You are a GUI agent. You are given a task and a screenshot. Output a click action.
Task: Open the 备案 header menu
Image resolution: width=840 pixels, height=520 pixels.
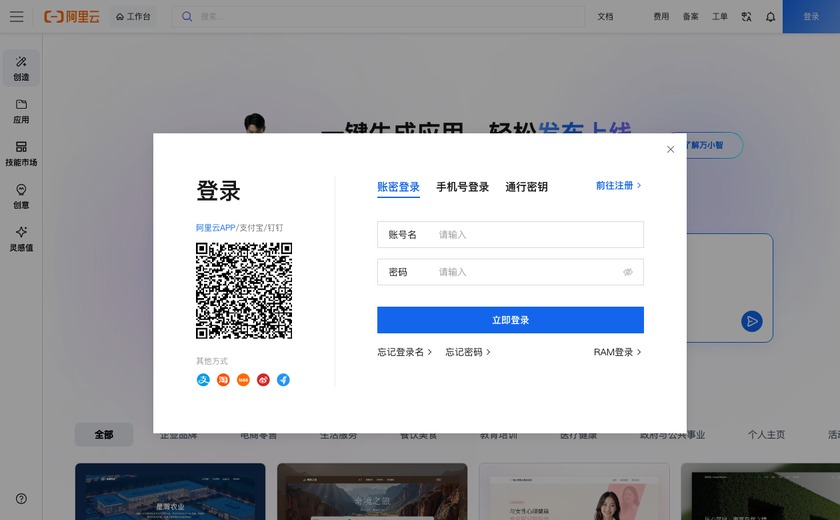(691, 17)
